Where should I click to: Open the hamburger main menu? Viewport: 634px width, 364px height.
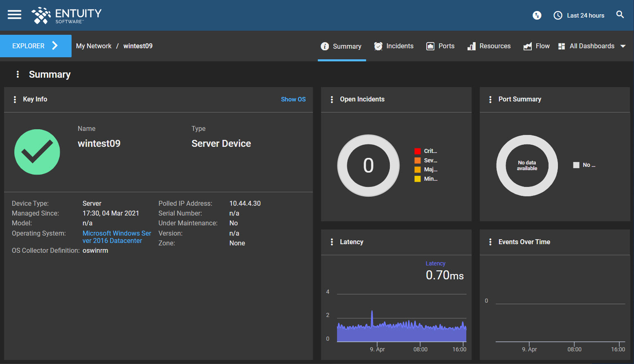14,15
